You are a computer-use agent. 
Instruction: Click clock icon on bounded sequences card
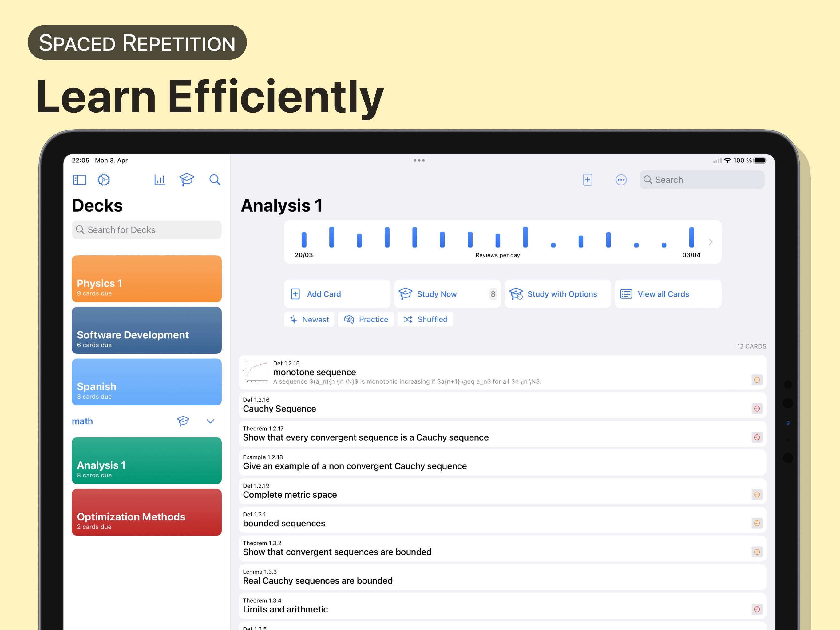pyautogui.click(x=757, y=523)
